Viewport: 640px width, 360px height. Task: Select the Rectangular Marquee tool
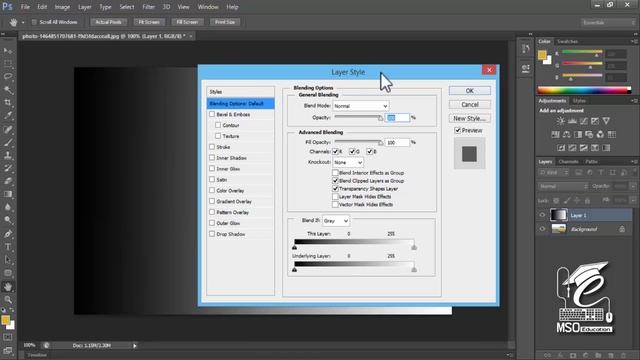pyautogui.click(x=8, y=64)
